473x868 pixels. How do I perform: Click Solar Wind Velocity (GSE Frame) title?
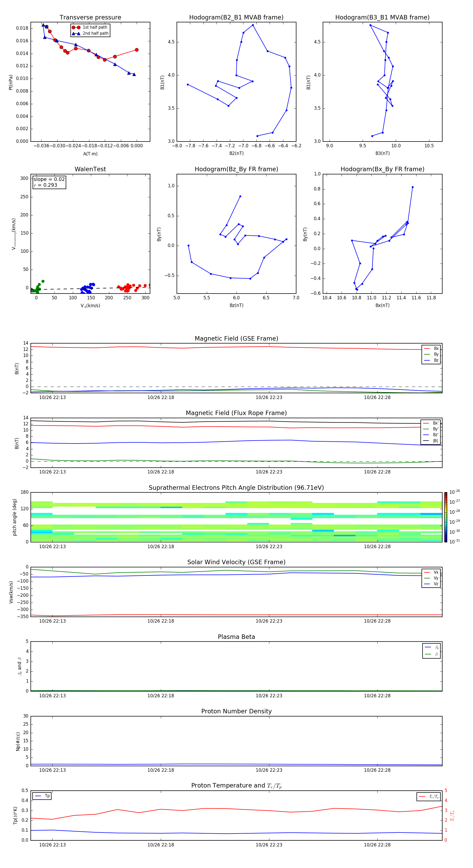(236, 562)
